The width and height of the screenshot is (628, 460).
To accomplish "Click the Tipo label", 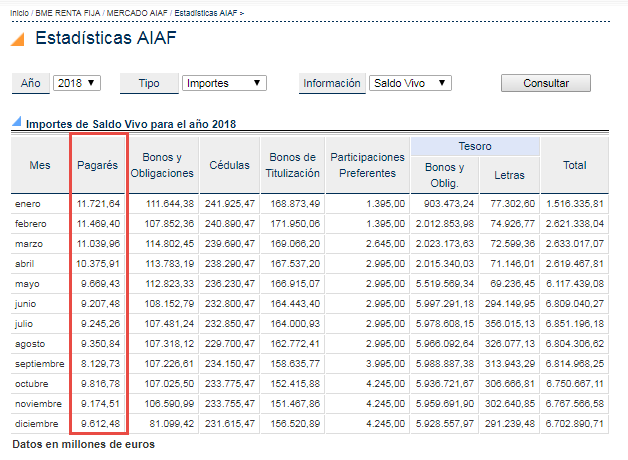I will click(149, 83).
